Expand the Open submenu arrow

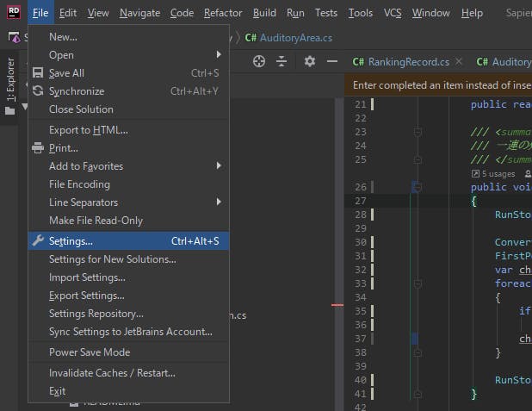[219, 54]
